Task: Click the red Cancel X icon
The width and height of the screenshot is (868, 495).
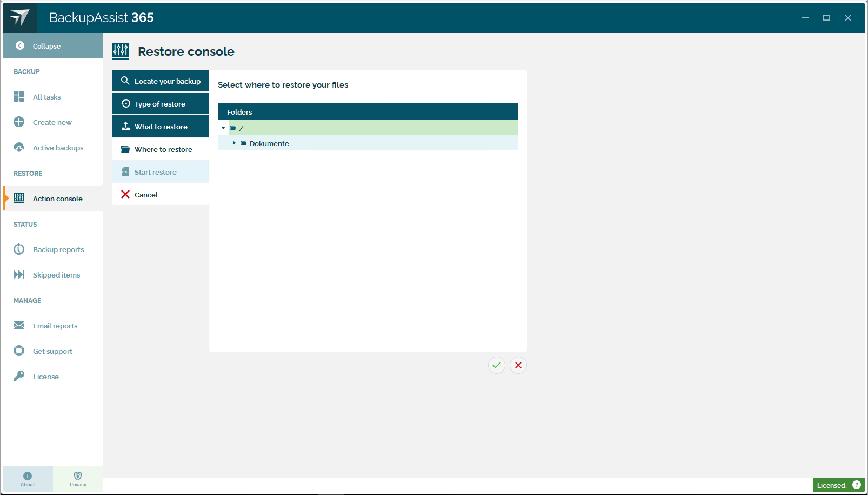Action: click(x=125, y=194)
